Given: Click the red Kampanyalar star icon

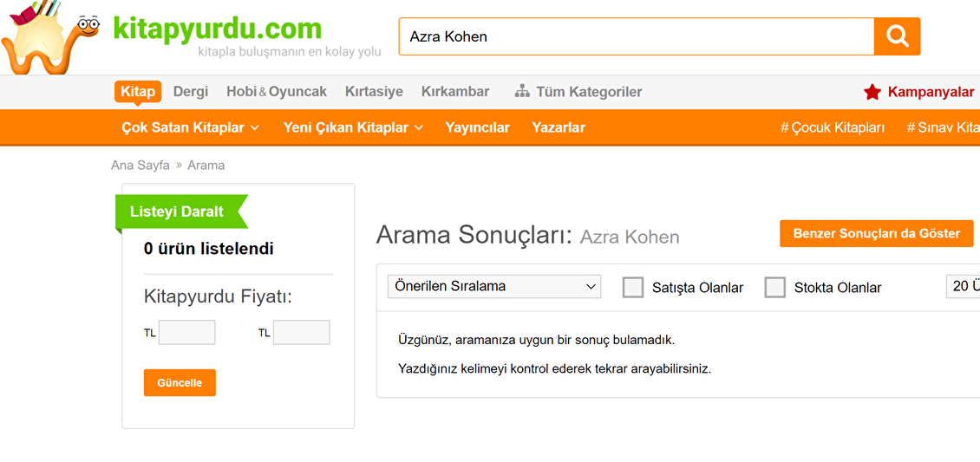Looking at the screenshot, I should (x=872, y=93).
